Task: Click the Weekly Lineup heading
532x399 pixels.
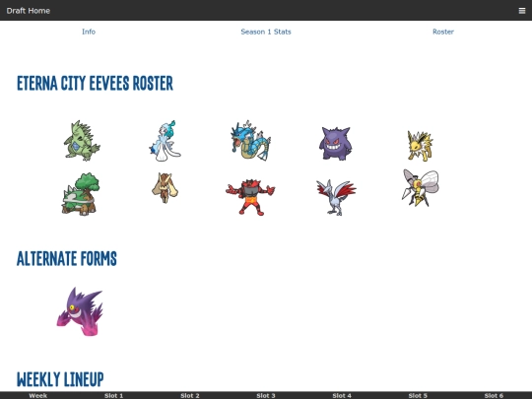Action: tap(60, 379)
